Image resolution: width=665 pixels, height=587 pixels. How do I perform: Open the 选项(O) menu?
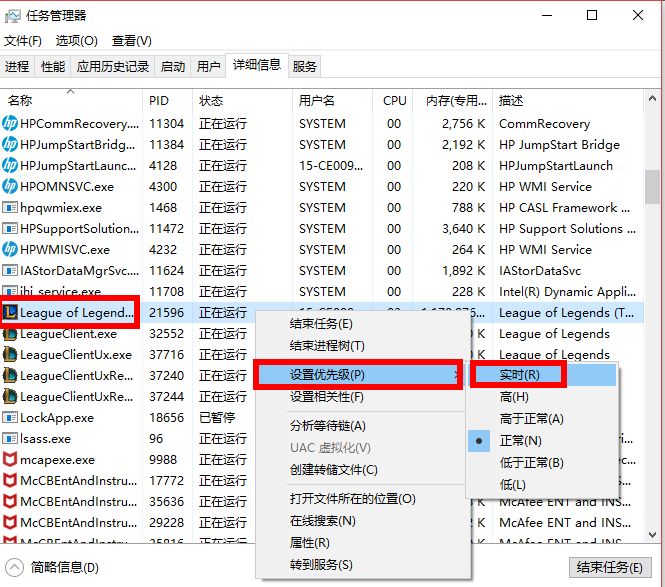pyautogui.click(x=77, y=41)
